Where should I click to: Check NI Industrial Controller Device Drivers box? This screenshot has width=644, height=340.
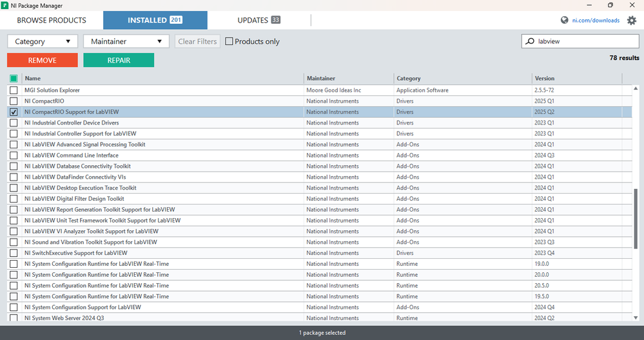pyautogui.click(x=14, y=123)
